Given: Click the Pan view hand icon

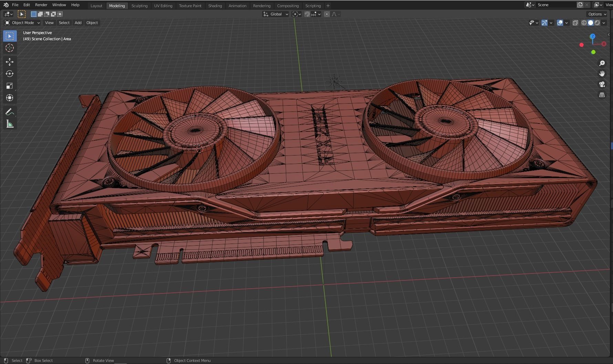Looking at the screenshot, I should coord(602,74).
